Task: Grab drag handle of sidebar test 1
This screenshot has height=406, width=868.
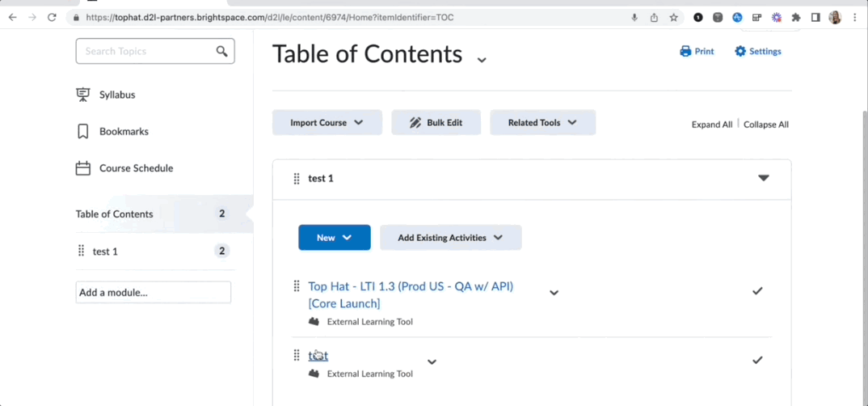Action: [x=82, y=251]
